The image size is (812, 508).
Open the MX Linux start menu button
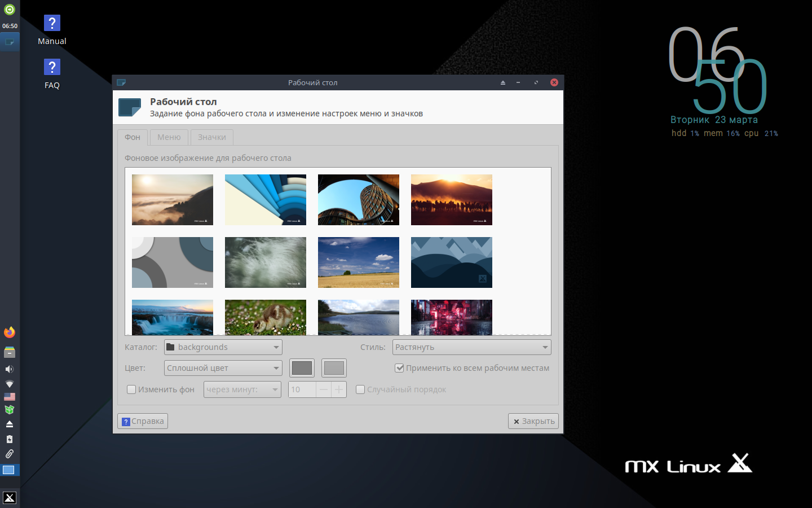pos(10,497)
